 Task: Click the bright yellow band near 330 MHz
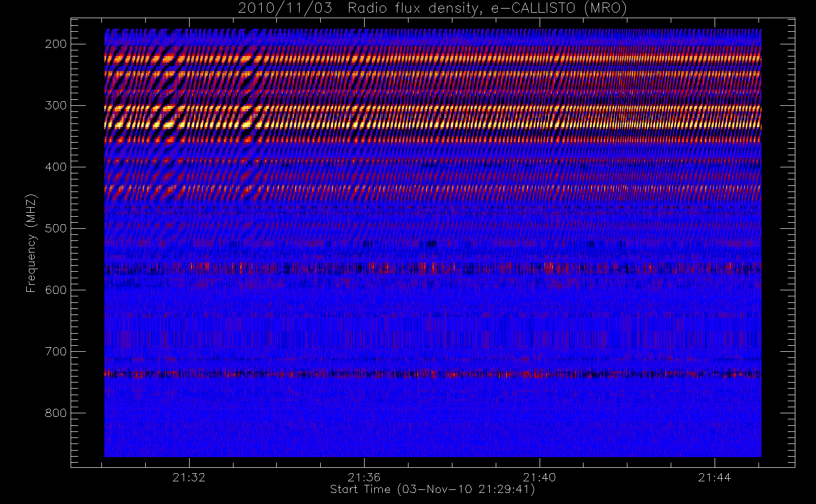click(x=433, y=124)
